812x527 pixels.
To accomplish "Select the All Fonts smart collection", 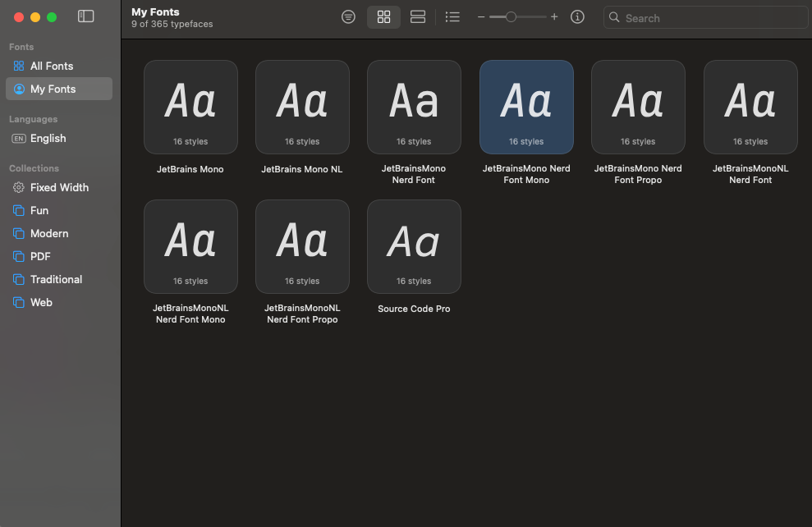I will (x=49, y=66).
